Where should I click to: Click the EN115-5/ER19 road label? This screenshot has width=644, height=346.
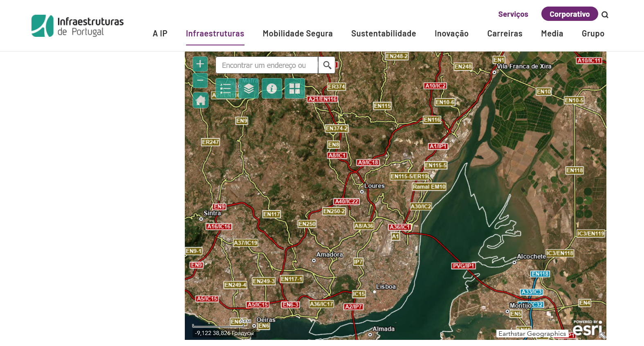pyautogui.click(x=409, y=176)
